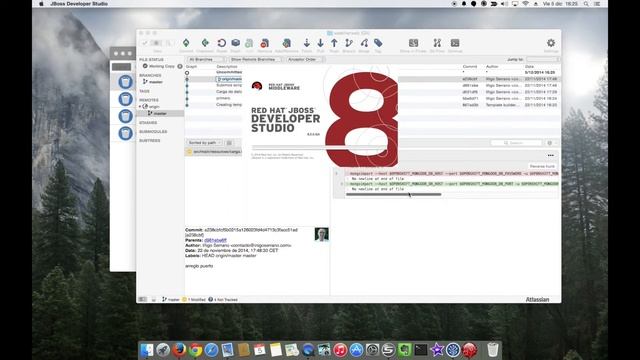Screen dimensions: 640x360
Task: Click the Spotlight search icon
Action: (586, 4)
